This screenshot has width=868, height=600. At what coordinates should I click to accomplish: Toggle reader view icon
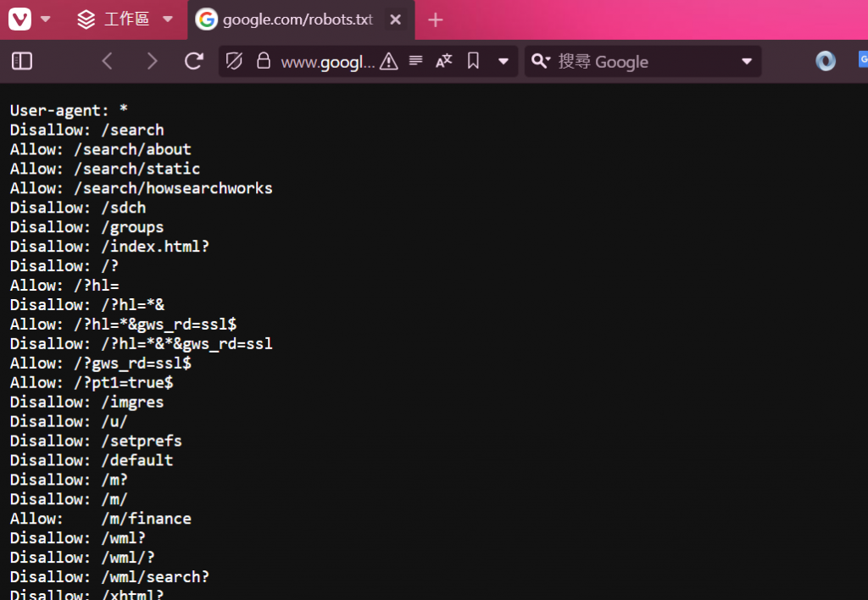click(415, 60)
